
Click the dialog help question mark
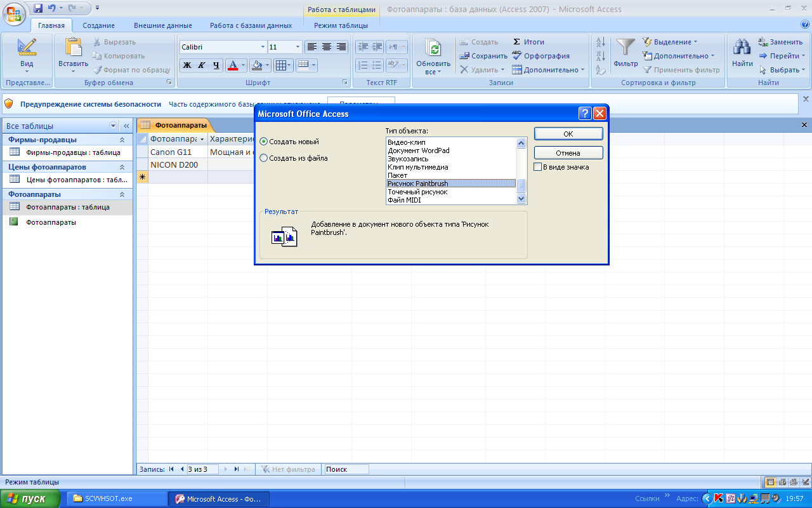pos(586,114)
